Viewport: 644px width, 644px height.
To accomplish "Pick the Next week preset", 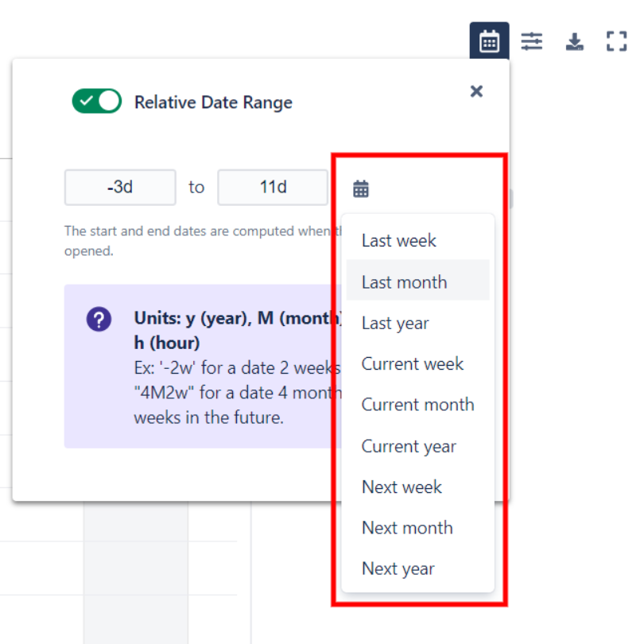I will 402,487.
